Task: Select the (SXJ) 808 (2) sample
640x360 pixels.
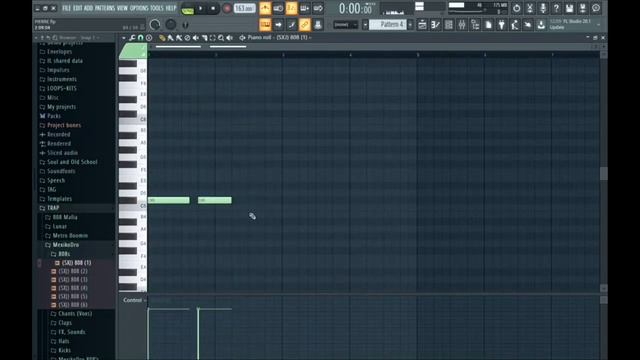Action: pyautogui.click(x=73, y=271)
